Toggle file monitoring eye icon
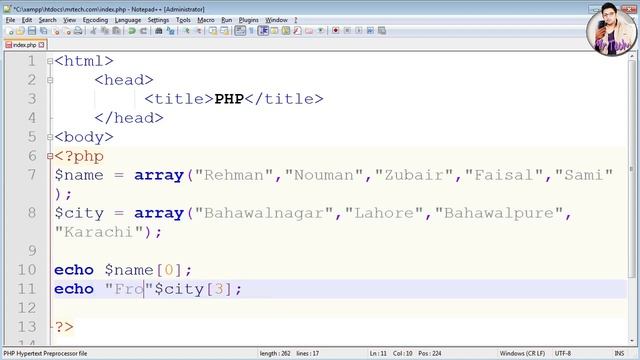The image size is (640, 360). tap(320, 31)
